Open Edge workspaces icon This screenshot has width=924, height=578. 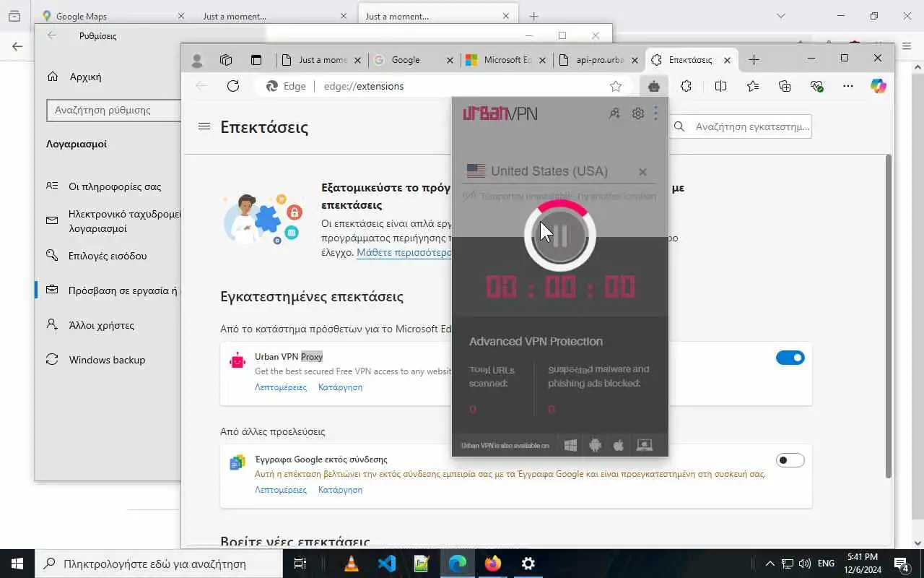[x=226, y=60]
